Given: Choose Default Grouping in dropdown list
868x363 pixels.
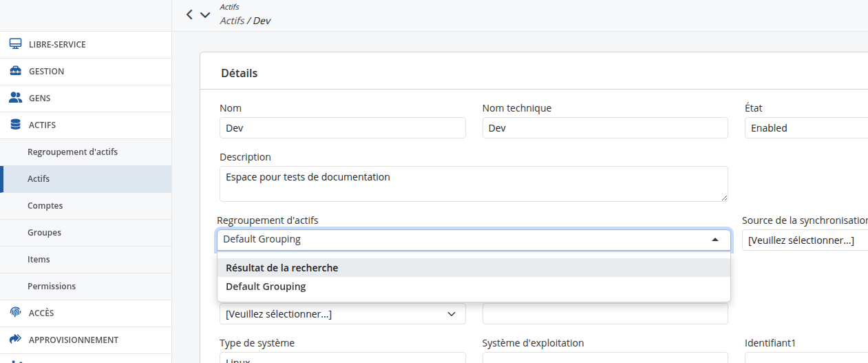Looking at the screenshot, I should (x=474, y=287).
